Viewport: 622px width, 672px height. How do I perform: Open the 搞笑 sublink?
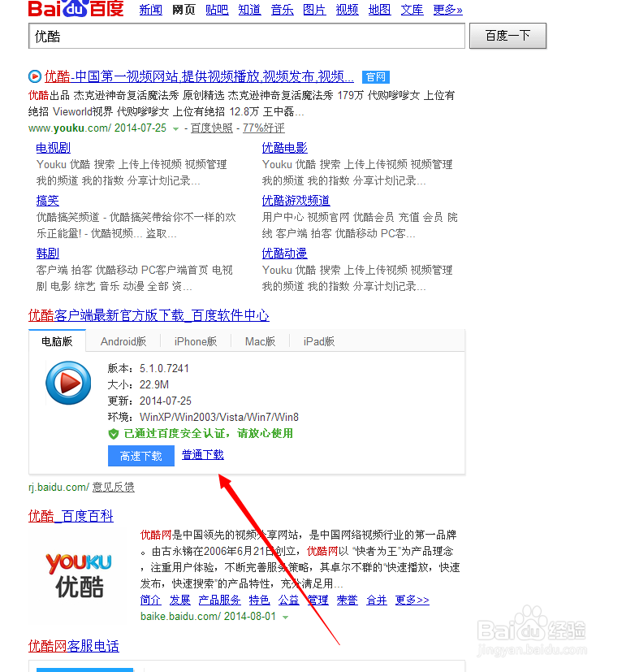point(48,201)
